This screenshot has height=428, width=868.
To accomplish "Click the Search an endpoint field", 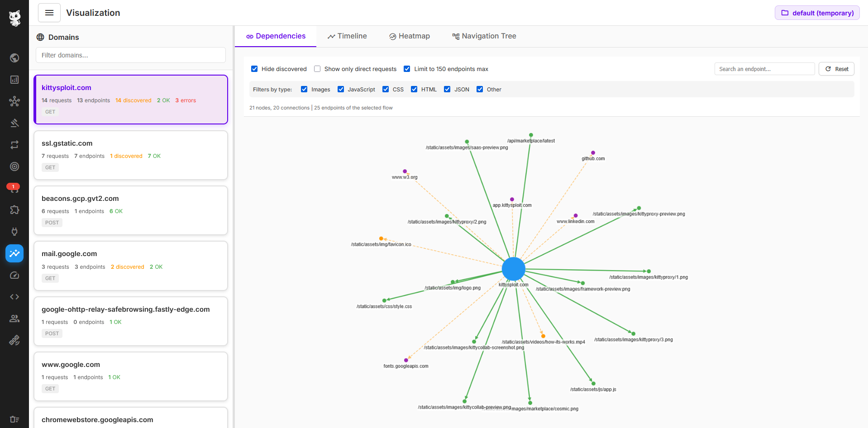I will (764, 69).
